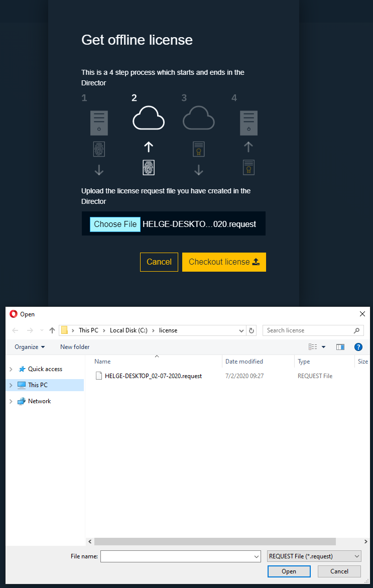The width and height of the screenshot is (373, 588).
Task: Click the Quick access star icon
Action: click(22, 369)
